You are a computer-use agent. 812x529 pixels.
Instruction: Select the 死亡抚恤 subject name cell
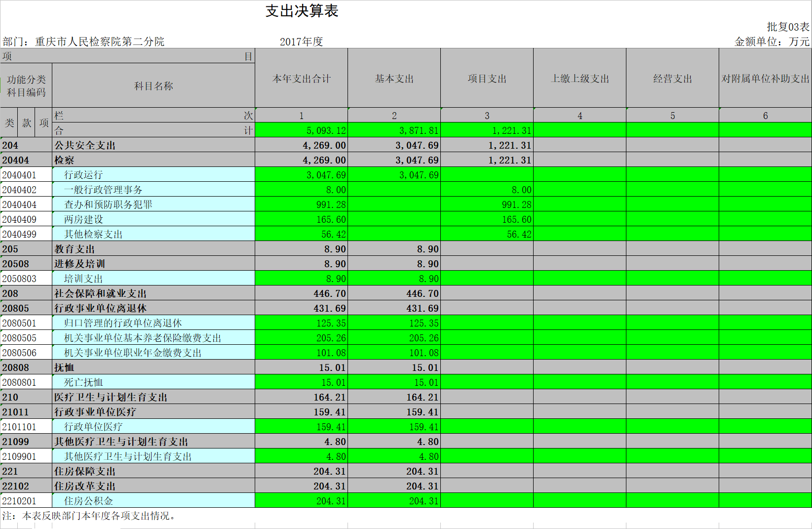83,382
